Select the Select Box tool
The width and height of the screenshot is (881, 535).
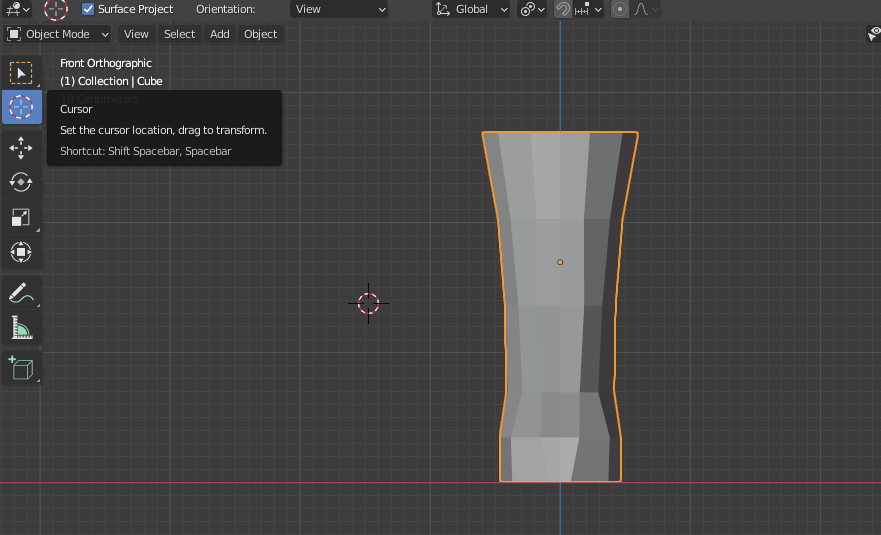[21, 73]
